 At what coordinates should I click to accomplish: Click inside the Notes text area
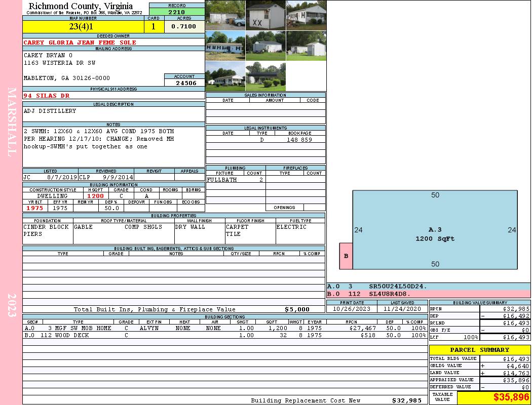(x=113, y=147)
